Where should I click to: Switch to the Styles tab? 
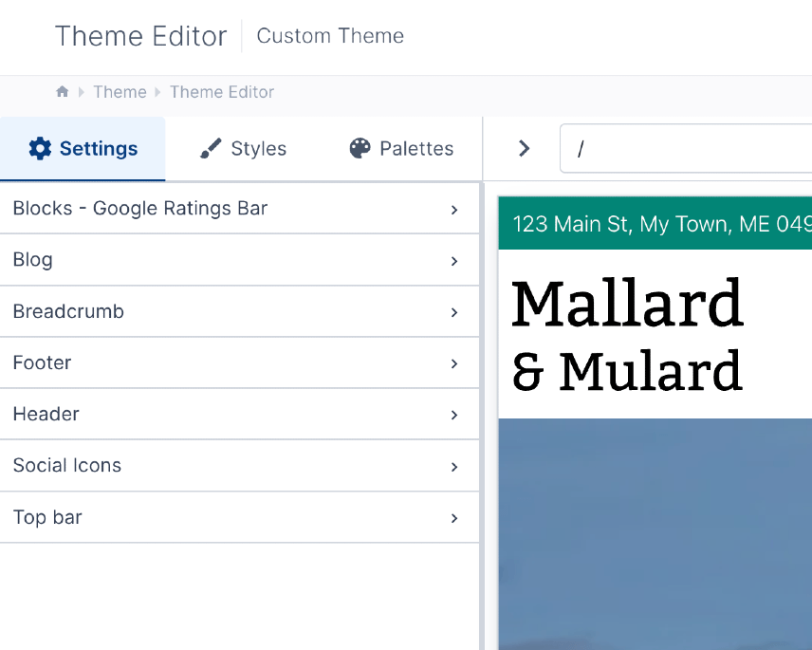[242, 148]
